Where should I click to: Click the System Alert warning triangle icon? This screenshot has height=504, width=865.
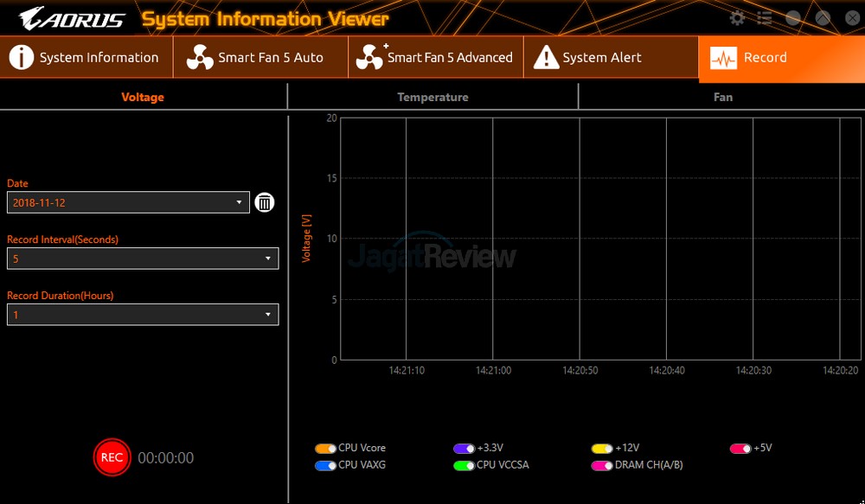pos(546,58)
